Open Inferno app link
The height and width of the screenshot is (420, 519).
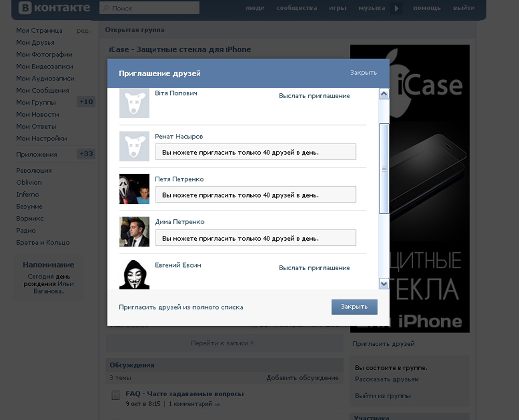point(28,194)
